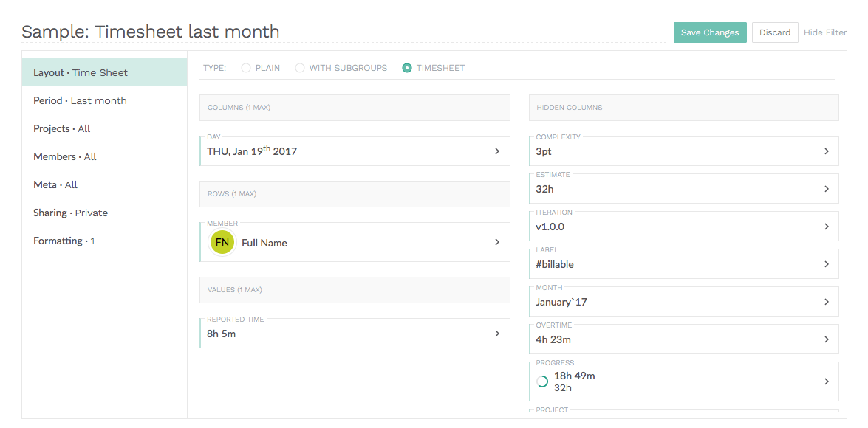Click the chevron arrow on Iteration v1.0.0 row
The width and height of the screenshot is (868, 428).
pos(826,227)
